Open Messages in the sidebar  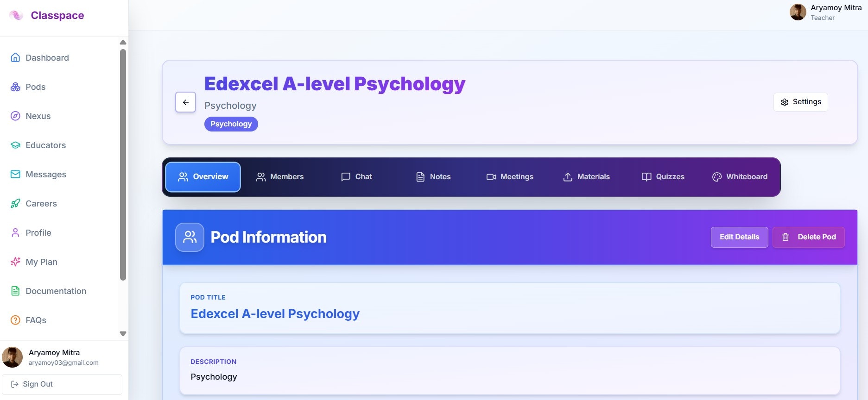59,174
